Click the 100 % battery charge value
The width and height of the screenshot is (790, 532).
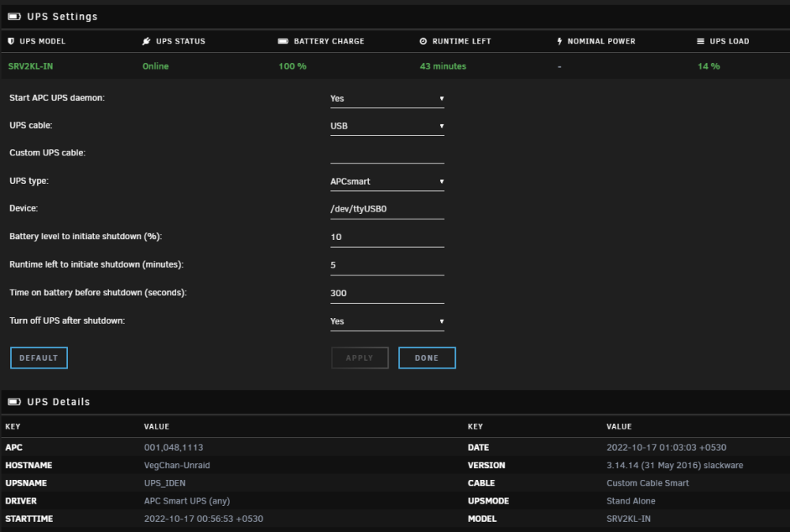point(292,66)
